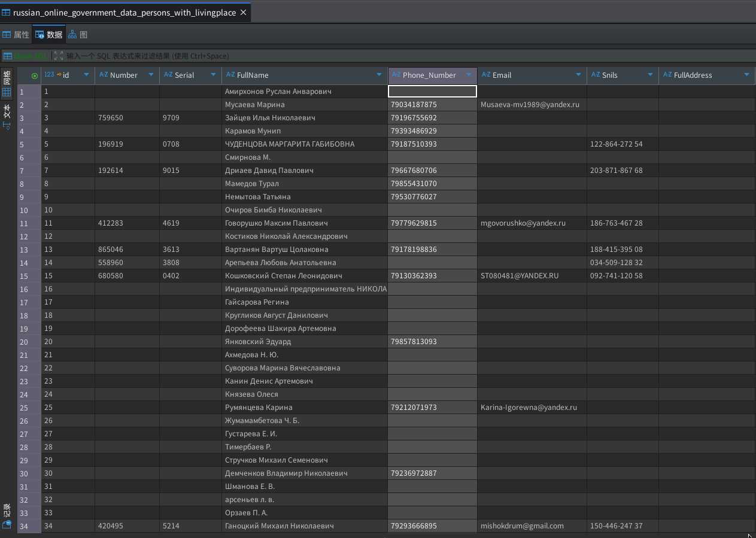The image size is (756, 538).
Task: Select row header number 34
Action: click(x=29, y=526)
